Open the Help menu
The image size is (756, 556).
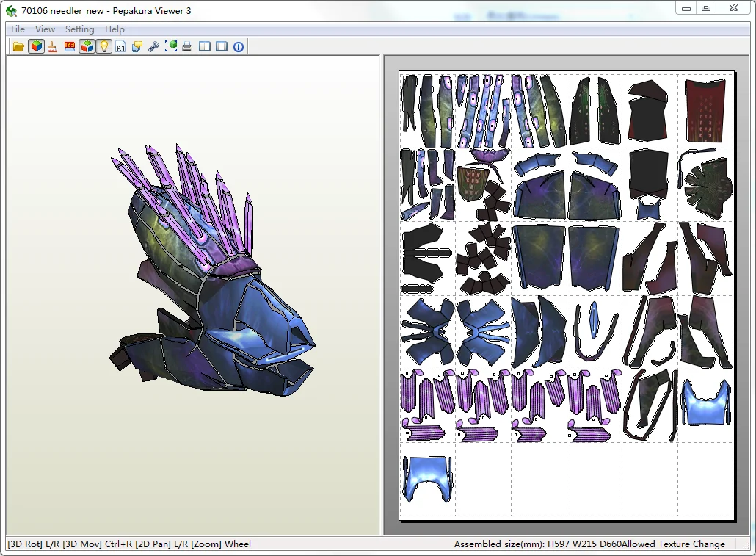(x=115, y=29)
